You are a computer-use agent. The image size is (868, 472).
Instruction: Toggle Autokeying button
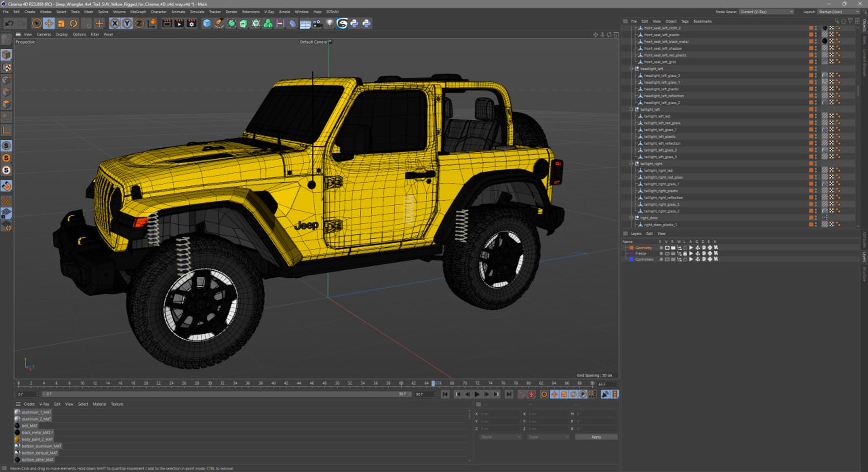pos(532,394)
